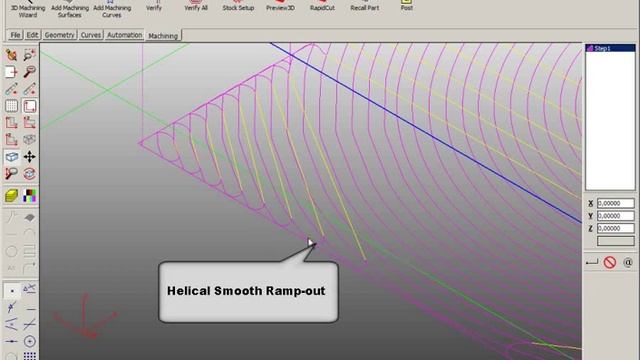
Task: Click the Y coordinate field
Action: click(616, 216)
